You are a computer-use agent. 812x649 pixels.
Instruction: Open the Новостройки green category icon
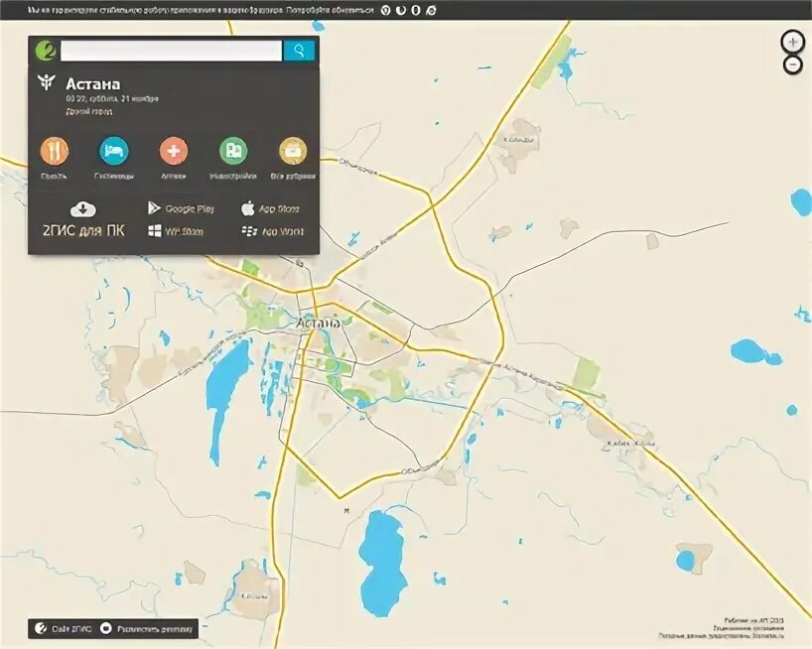(x=233, y=151)
